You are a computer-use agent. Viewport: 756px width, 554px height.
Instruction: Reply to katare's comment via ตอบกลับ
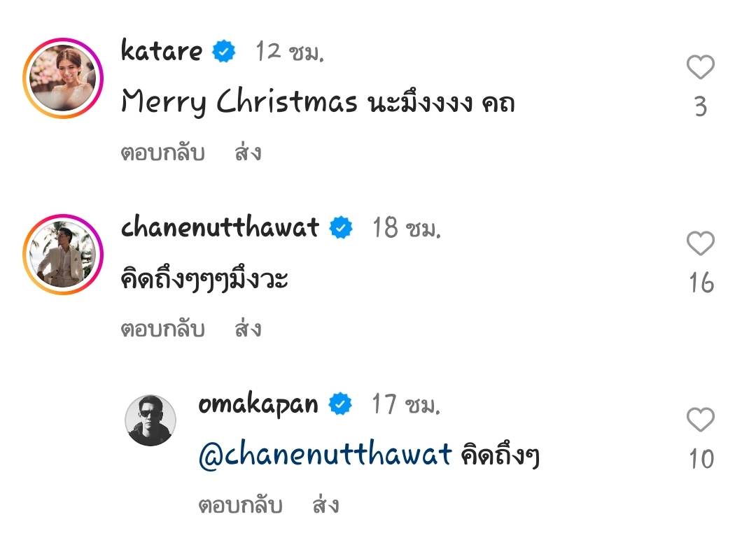(163, 152)
